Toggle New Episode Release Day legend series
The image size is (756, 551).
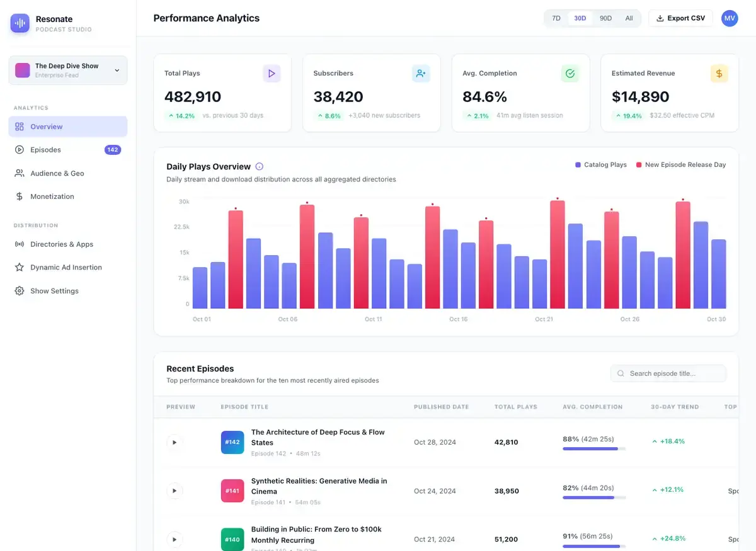click(x=681, y=165)
